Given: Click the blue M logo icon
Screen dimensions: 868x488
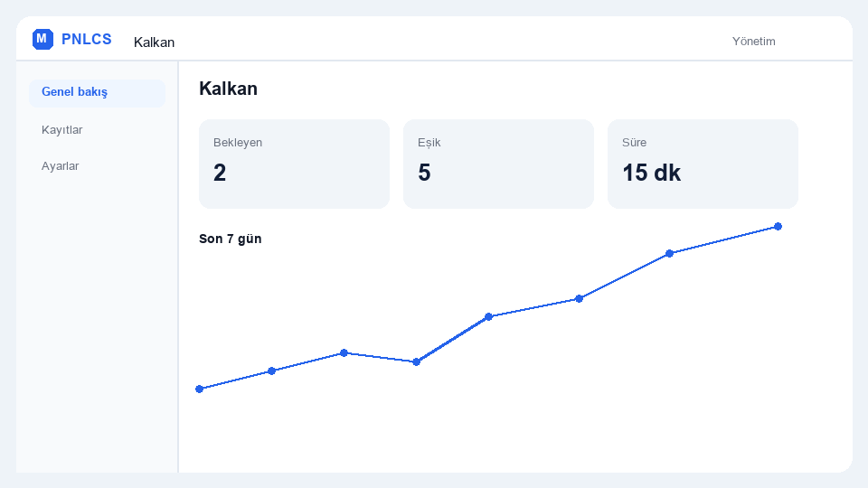Looking at the screenshot, I should click(x=42, y=39).
